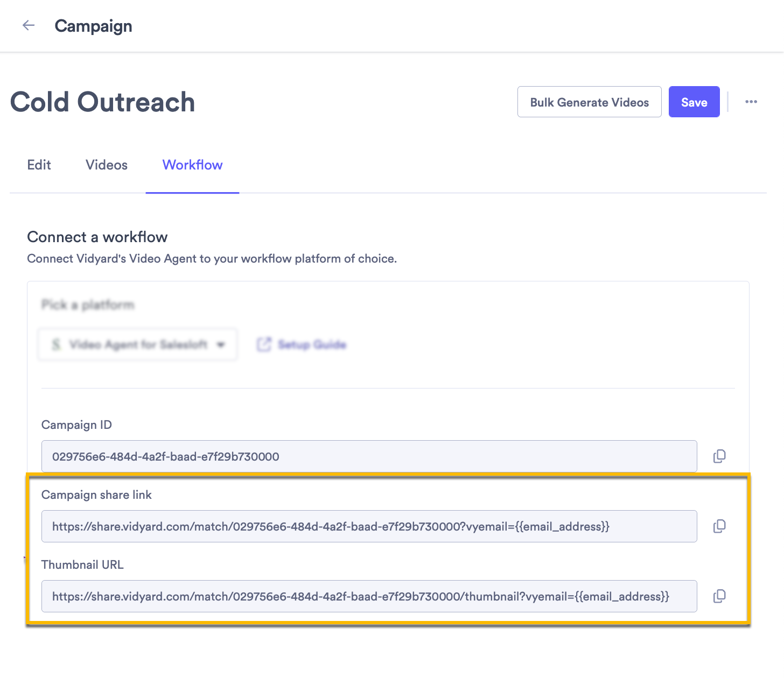Switch to the Edit tab
The image size is (784, 678).
pos(39,165)
